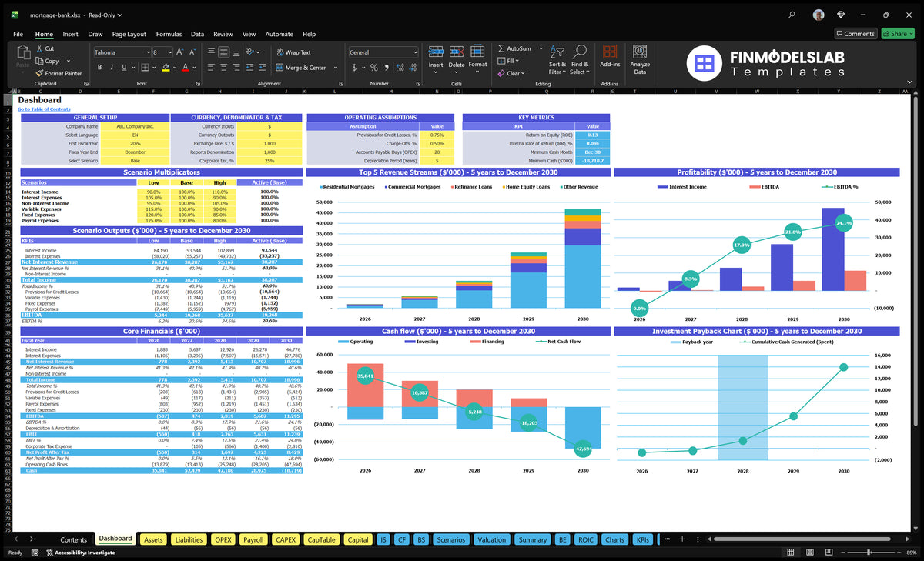Add a new sheet with plus button

click(x=681, y=539)
